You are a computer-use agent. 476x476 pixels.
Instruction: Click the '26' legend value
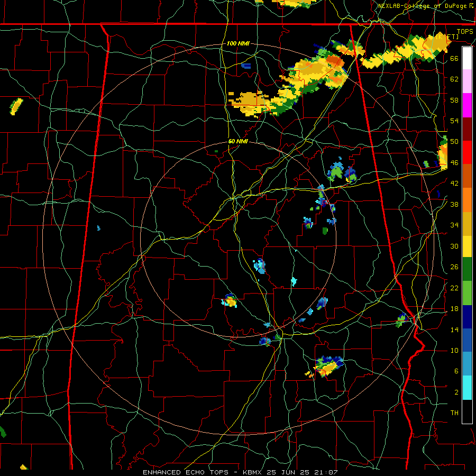point(454,267)
